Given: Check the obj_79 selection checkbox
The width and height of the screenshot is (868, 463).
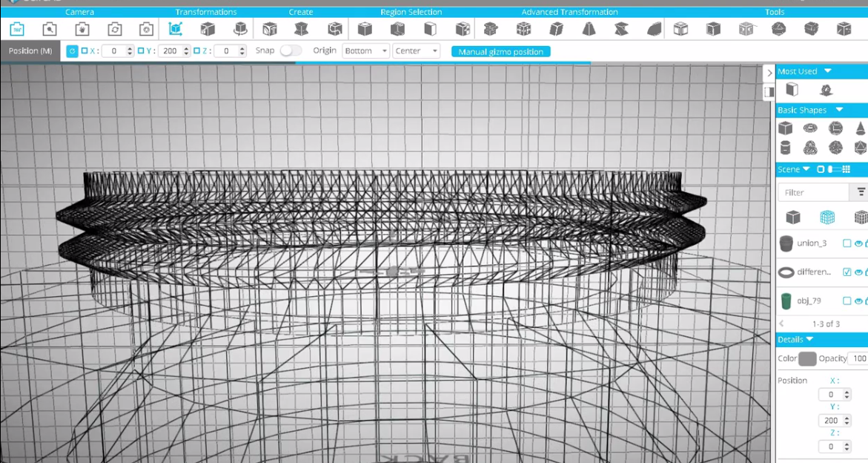Looking at the screenshot, I should coord(847,301).
